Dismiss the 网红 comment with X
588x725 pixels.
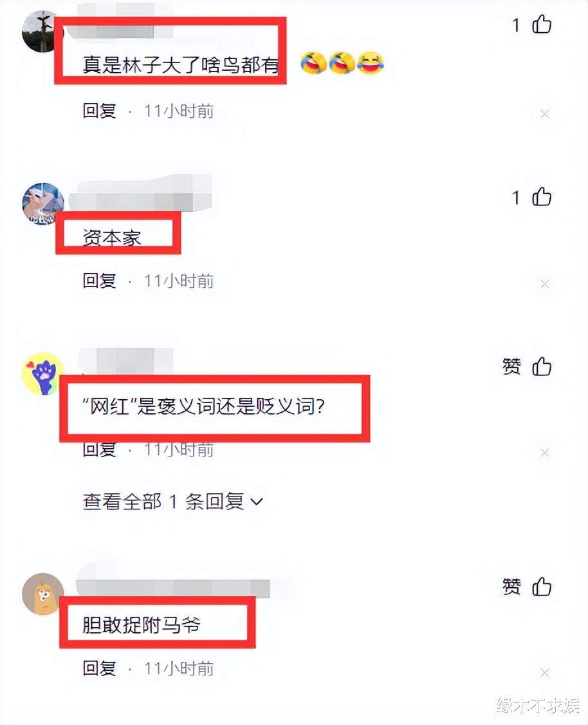coord(545,453)
